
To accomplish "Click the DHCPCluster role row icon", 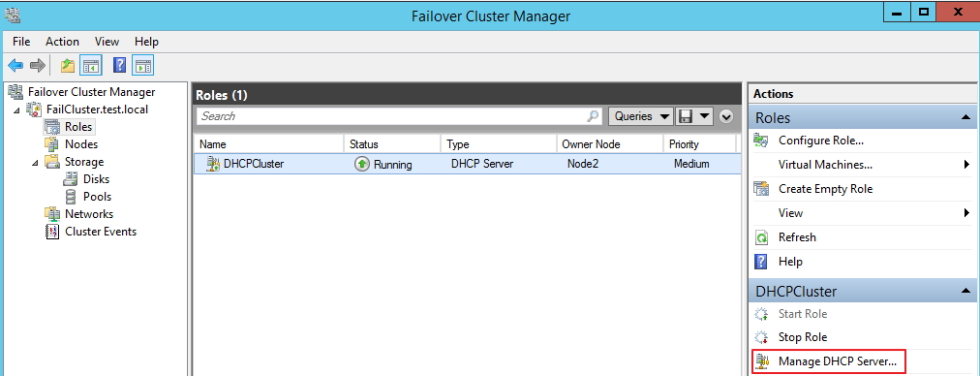I will click(x=213, y=165).
